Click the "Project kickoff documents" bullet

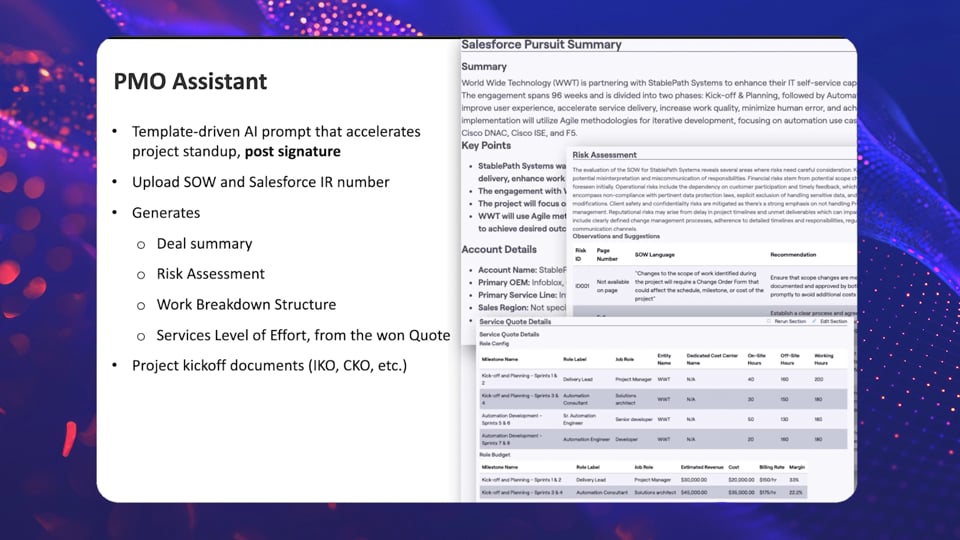coord(269,366)
